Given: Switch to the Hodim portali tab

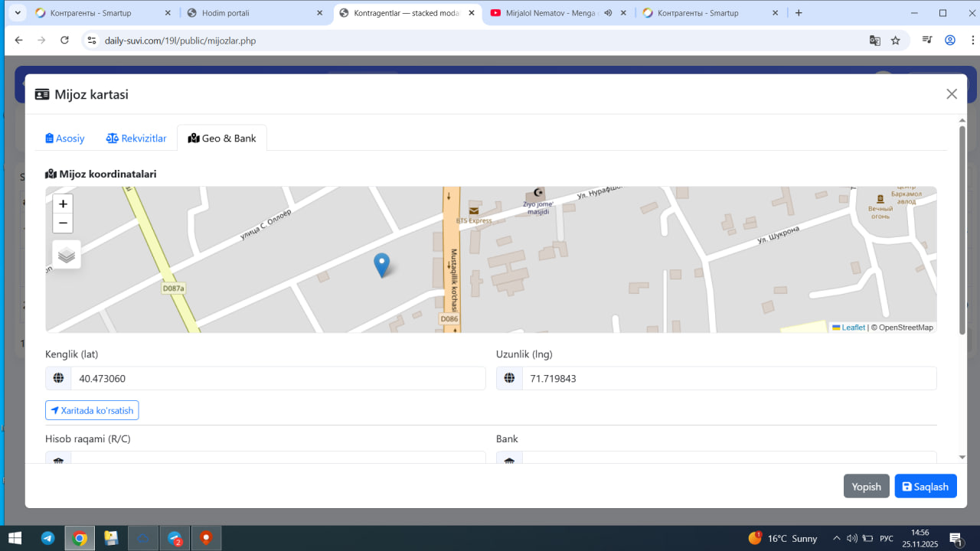Looking at the screenshot, I should (x=255, y=13).
